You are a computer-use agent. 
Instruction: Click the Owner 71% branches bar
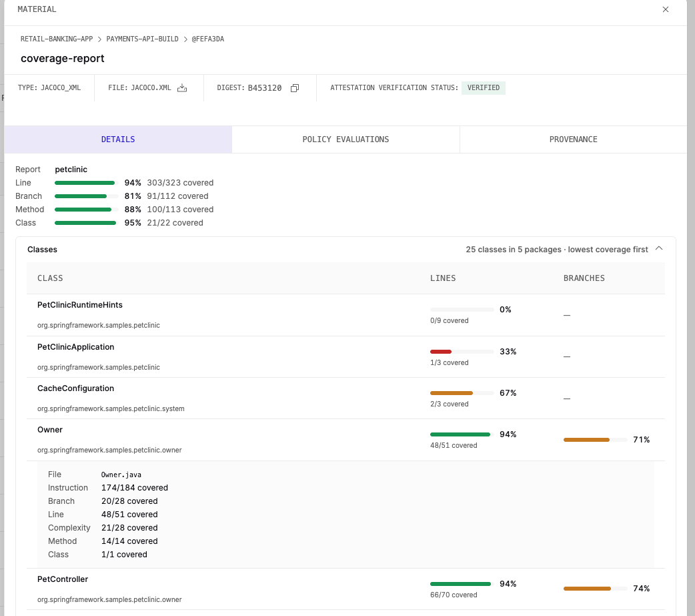click(x=595, y=440)
